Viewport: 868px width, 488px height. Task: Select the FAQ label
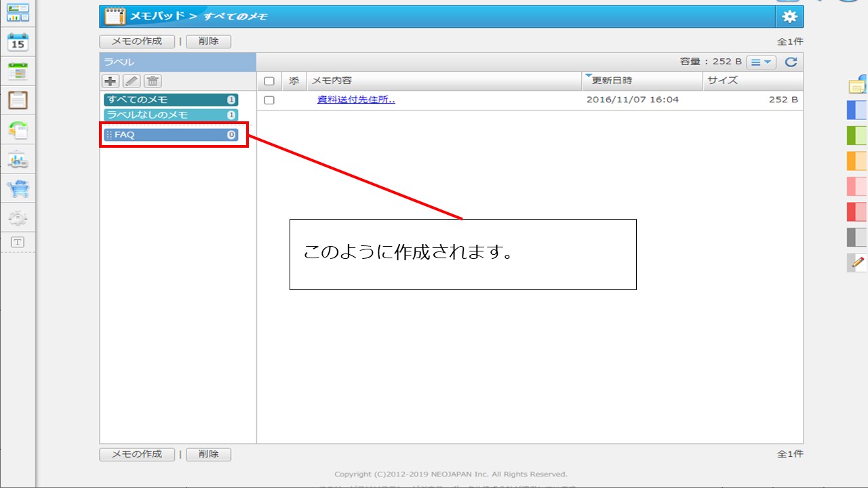pyautogui.click(x=171, y=135)
